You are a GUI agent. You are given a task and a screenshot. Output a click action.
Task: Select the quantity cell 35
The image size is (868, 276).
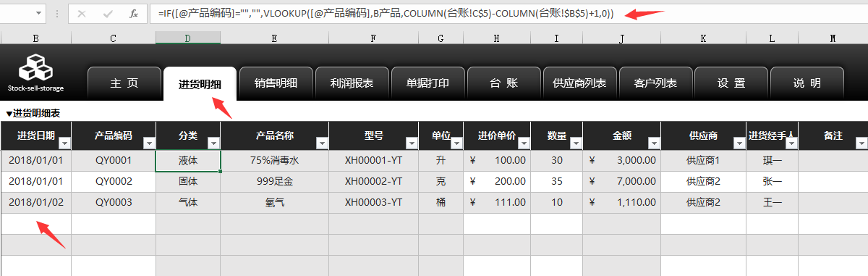click(x=556, y=181)
